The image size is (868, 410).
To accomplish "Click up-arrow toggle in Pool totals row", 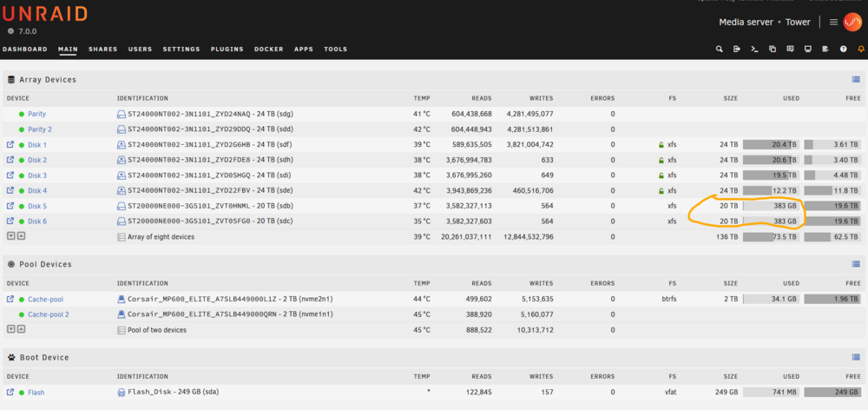I will coord(21,328).
